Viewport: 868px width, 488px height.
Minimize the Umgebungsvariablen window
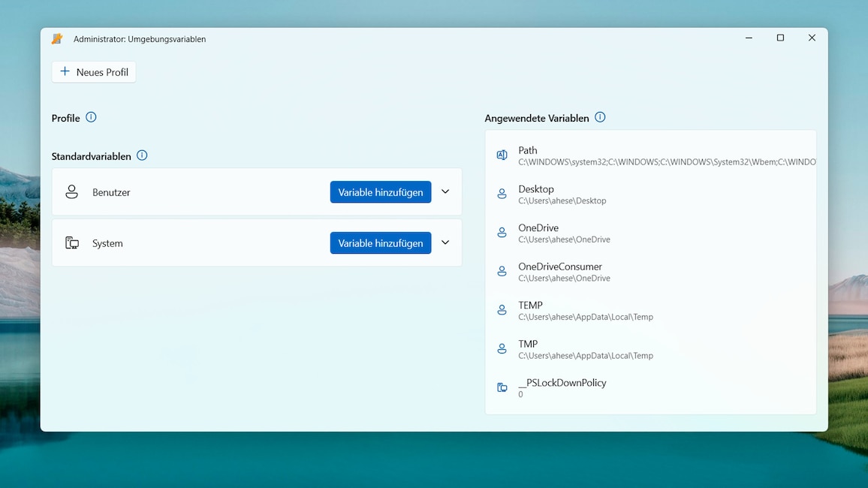tap(749, 38)
